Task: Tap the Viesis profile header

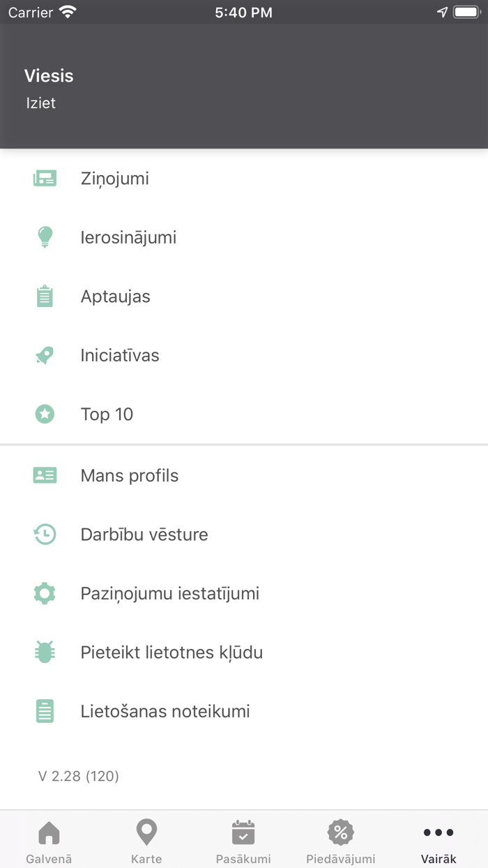Action: pos(49,75)
